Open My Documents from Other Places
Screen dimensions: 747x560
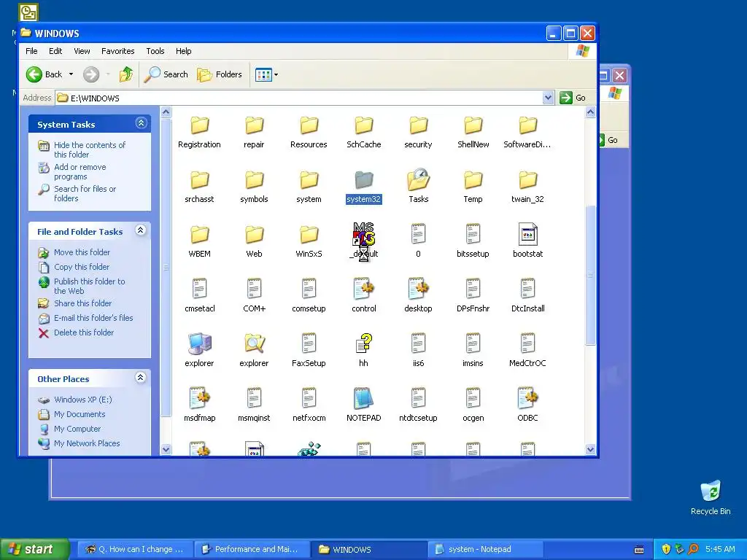click(80, 414)
